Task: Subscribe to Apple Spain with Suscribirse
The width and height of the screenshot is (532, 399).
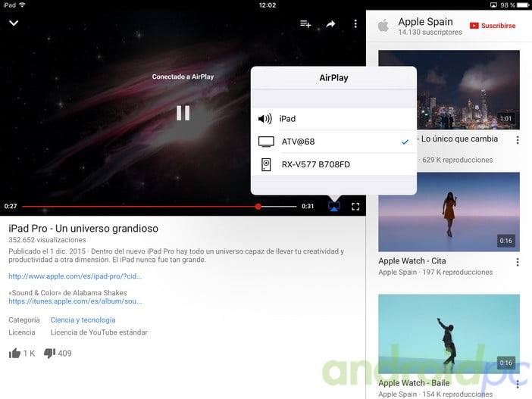Action: 493,26
